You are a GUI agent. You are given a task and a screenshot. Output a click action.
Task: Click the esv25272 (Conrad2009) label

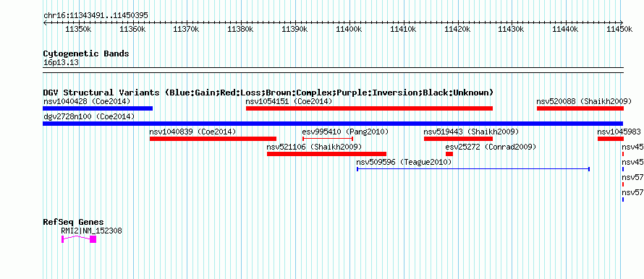(x=491, y=147)
